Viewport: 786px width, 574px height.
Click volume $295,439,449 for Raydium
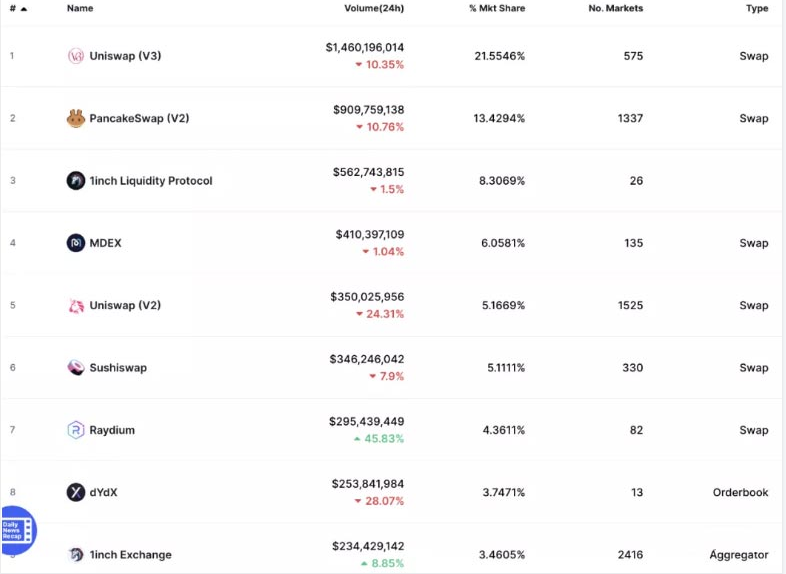tap(366, 422)
